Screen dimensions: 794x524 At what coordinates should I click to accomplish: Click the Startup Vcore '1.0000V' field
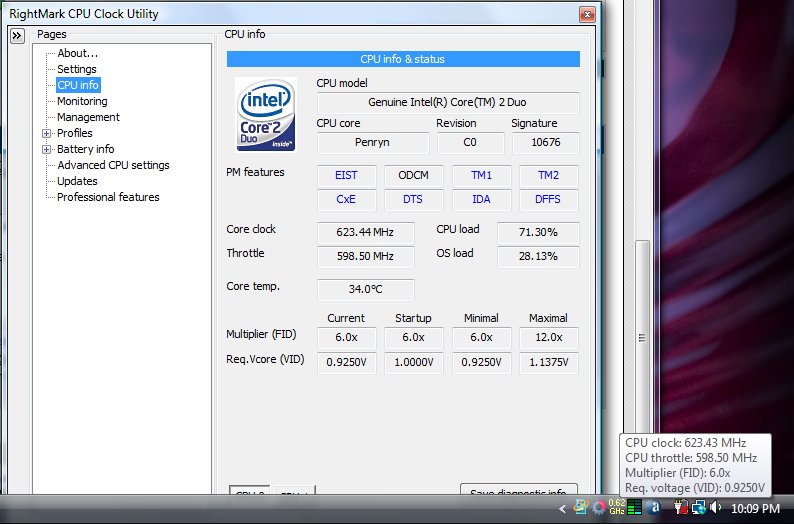[x=413, y=363]
